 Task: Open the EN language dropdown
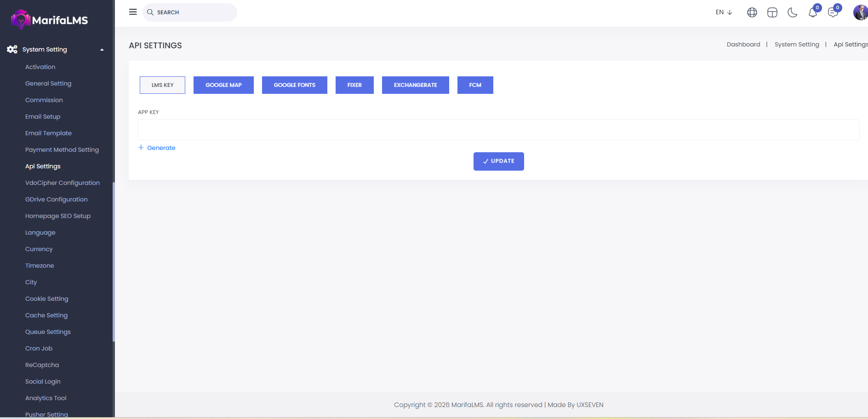[x=724, y=12]
